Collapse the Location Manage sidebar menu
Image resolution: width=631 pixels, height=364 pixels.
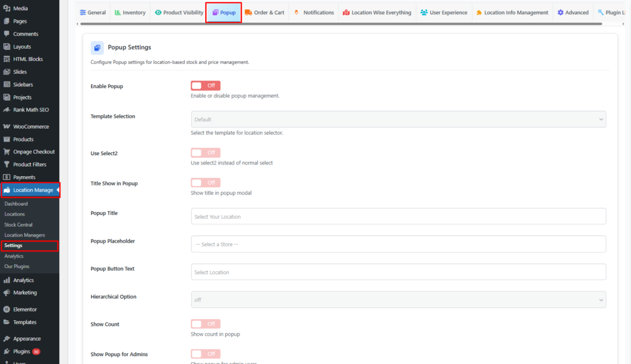(30, 190)
